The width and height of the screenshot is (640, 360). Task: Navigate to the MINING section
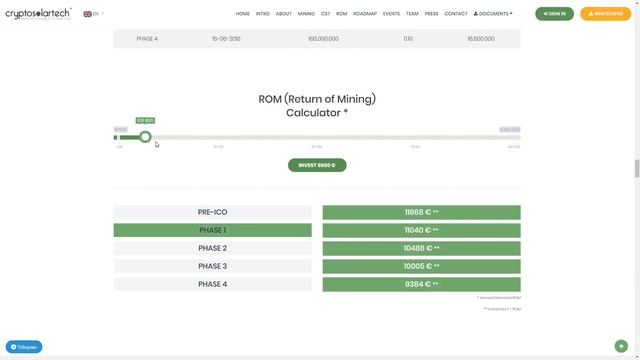click(x=306, y=14)
